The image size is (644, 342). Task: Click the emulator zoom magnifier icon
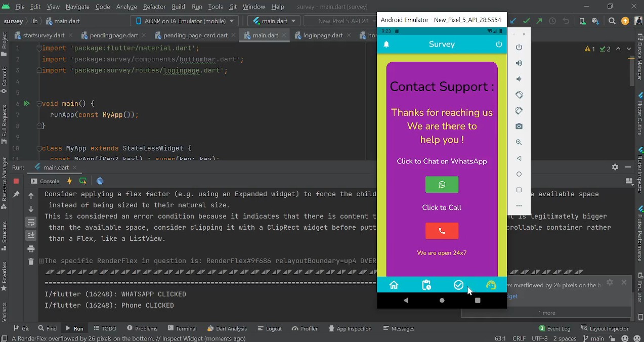(519, 142)
